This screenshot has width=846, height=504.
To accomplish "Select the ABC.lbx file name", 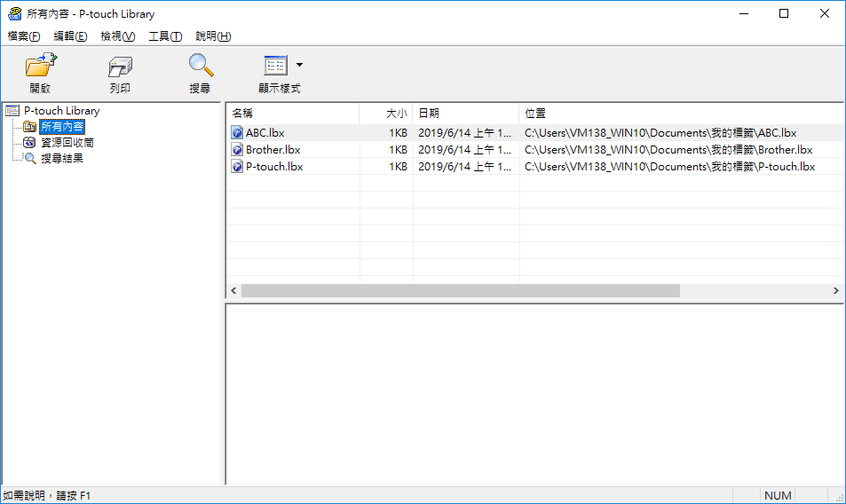I will [265, 132].
